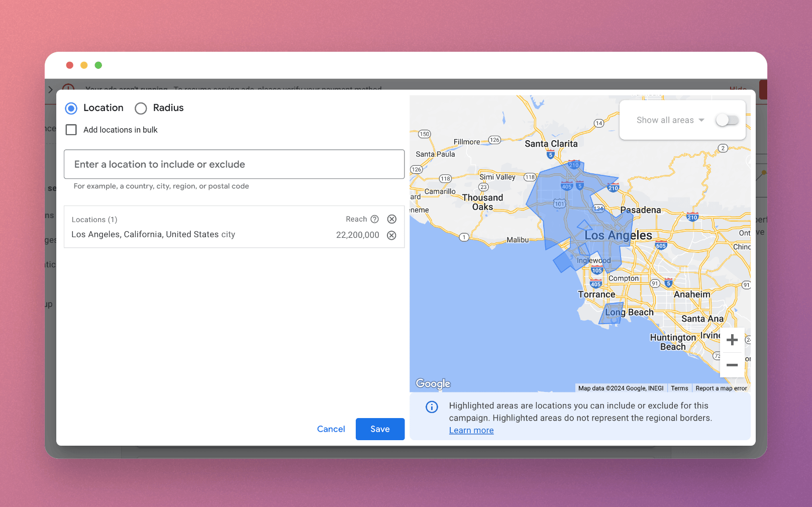812x507 pixels.
Task: Enable the Add locations in bulk checkbox
Action: [71, 130]
